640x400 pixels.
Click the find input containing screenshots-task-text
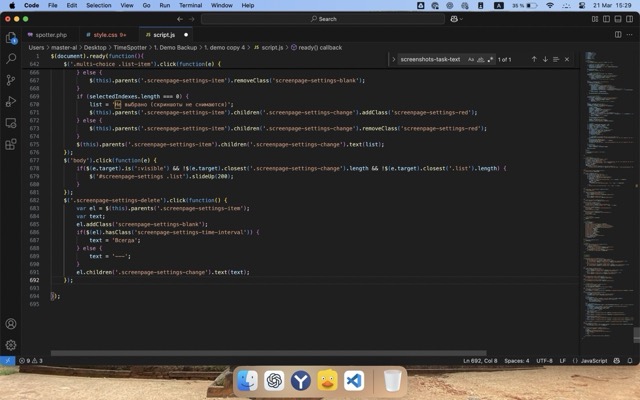430,59
